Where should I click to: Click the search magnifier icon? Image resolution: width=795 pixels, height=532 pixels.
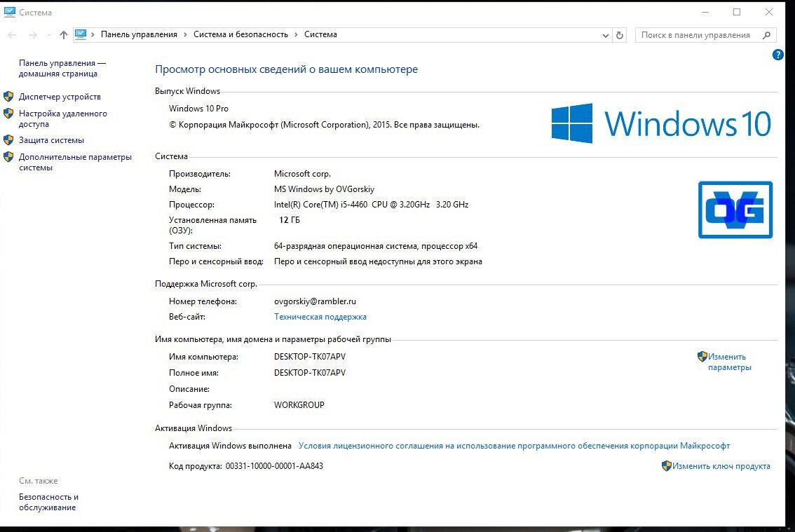(767, 35)
